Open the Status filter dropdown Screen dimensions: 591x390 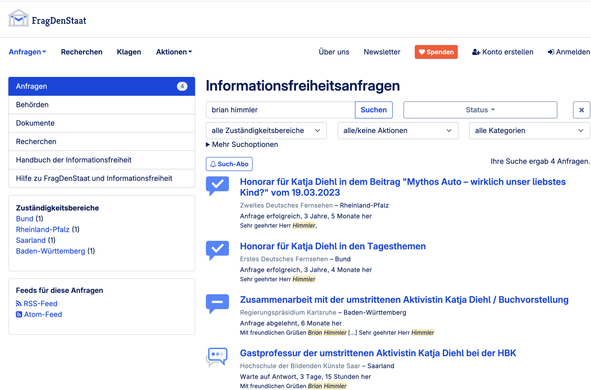(480, 110)
